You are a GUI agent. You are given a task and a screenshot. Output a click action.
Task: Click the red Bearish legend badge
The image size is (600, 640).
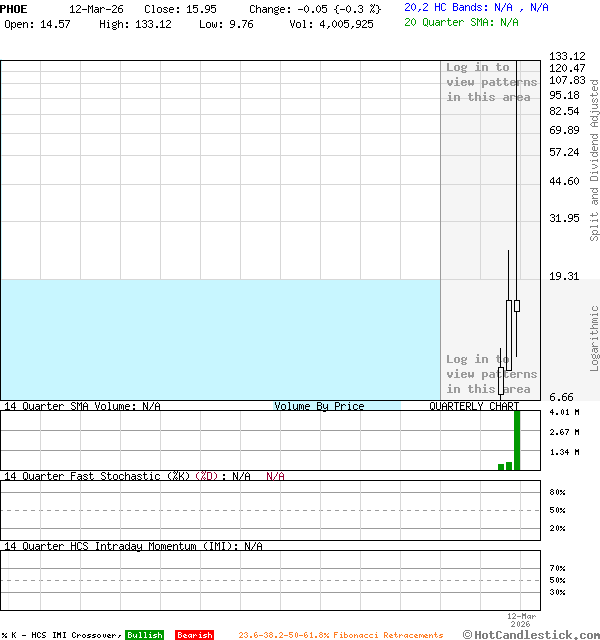194,635
